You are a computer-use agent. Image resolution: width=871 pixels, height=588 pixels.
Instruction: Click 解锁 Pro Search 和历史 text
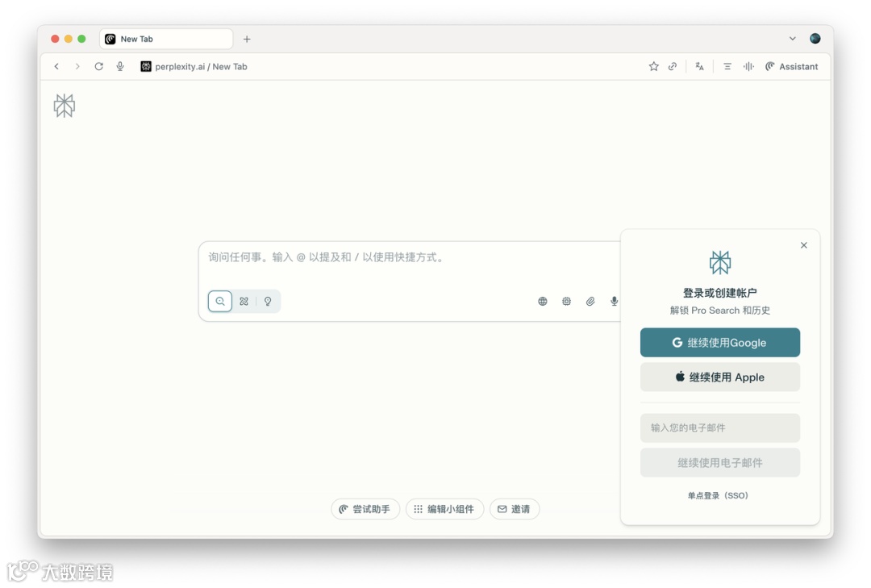(x=720, y=310)
